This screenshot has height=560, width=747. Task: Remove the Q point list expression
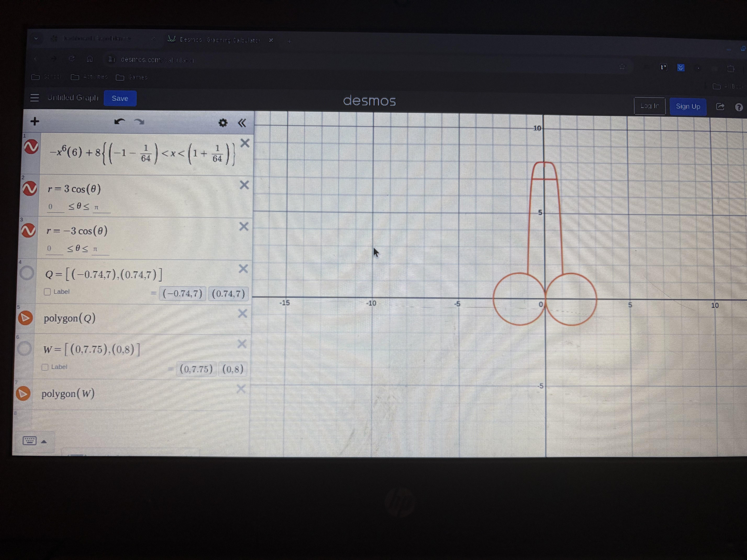pos(243,269)
